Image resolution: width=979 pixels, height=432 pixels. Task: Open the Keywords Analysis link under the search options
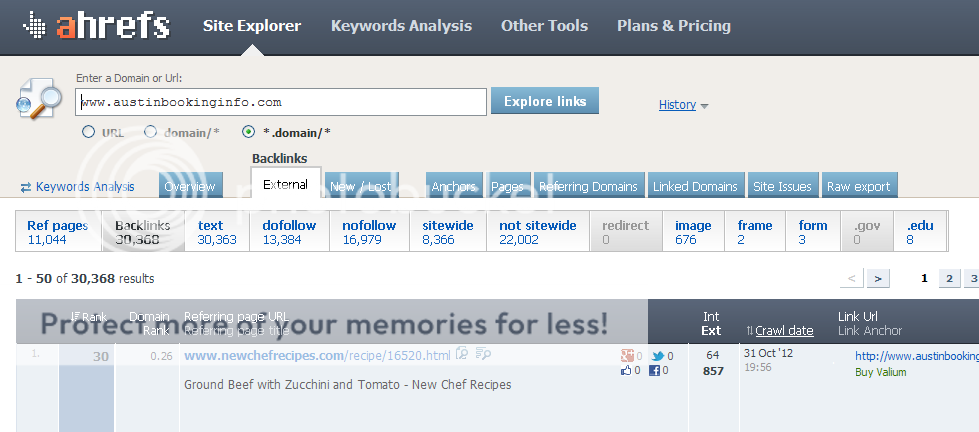(x=85, y=187)
